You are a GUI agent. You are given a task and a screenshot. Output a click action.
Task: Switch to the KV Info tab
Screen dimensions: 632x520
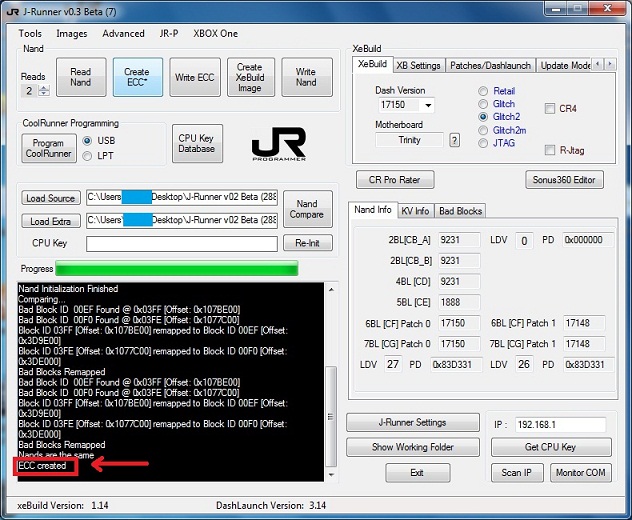414,211
